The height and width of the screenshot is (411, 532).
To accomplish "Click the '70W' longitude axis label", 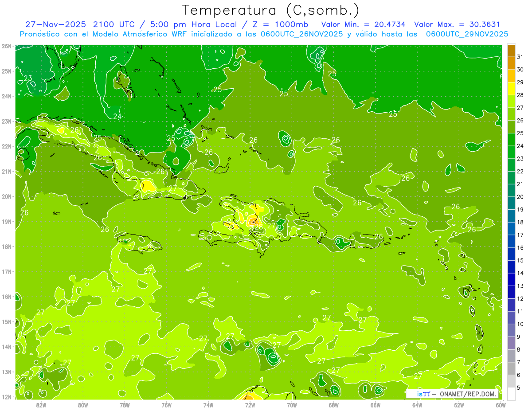I will (x=291, y=404).
